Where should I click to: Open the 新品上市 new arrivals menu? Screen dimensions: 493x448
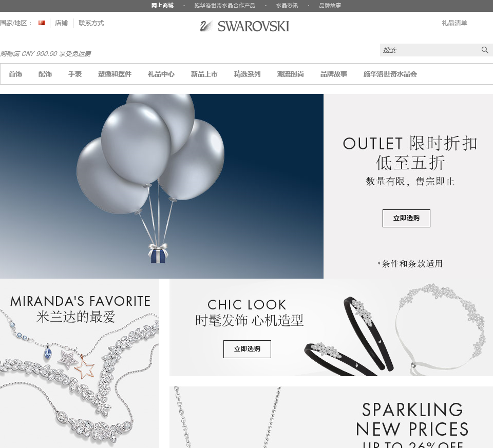[x=204, y=74]
